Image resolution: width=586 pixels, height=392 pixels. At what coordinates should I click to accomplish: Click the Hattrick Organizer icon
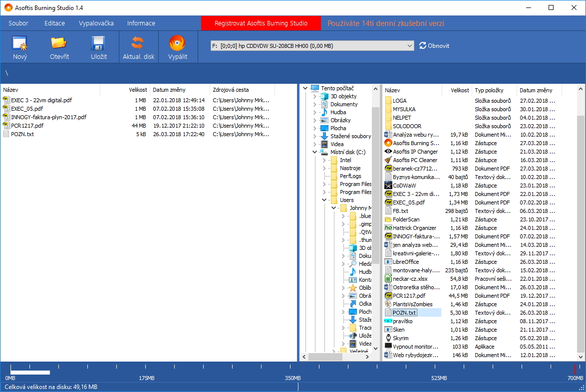point(388,228)
